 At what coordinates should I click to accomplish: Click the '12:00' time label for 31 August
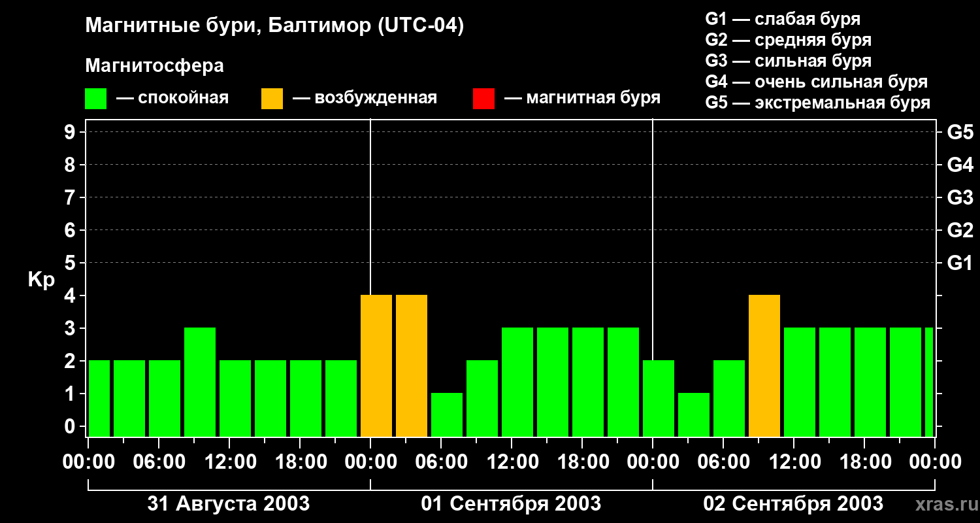[x=229, y=462]
